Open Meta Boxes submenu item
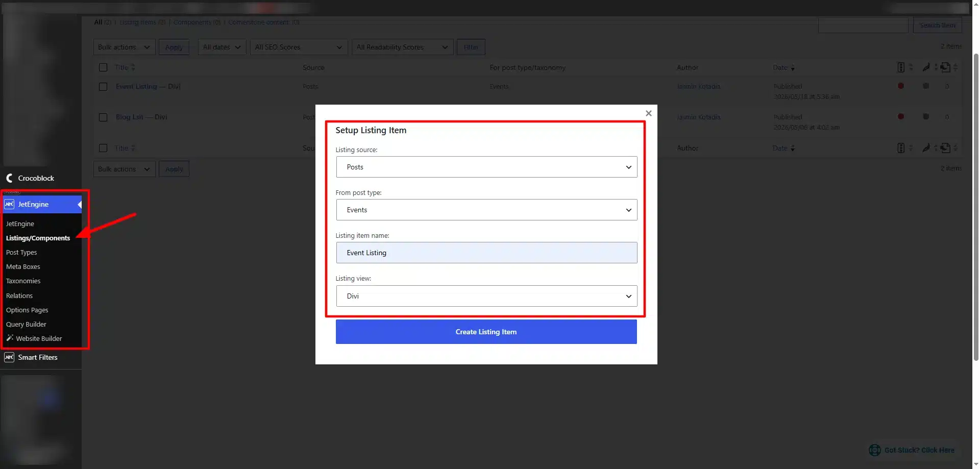980x469 pixels. [x=23, y=266]
